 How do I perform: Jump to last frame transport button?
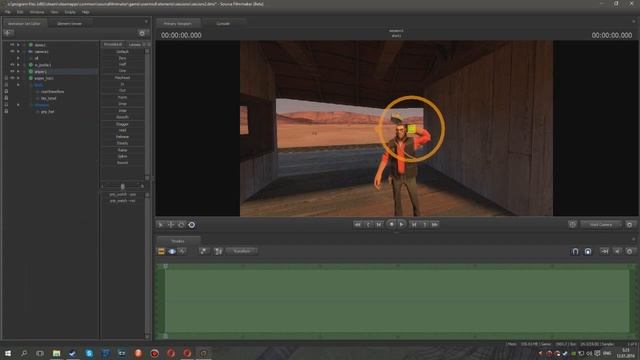coord(435,224)
